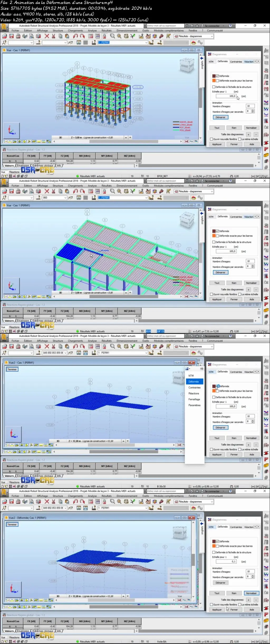Click the node selection icon left of the 860 frame's selection row
Viewport: 270px width, 644px height.
(4, 198)
